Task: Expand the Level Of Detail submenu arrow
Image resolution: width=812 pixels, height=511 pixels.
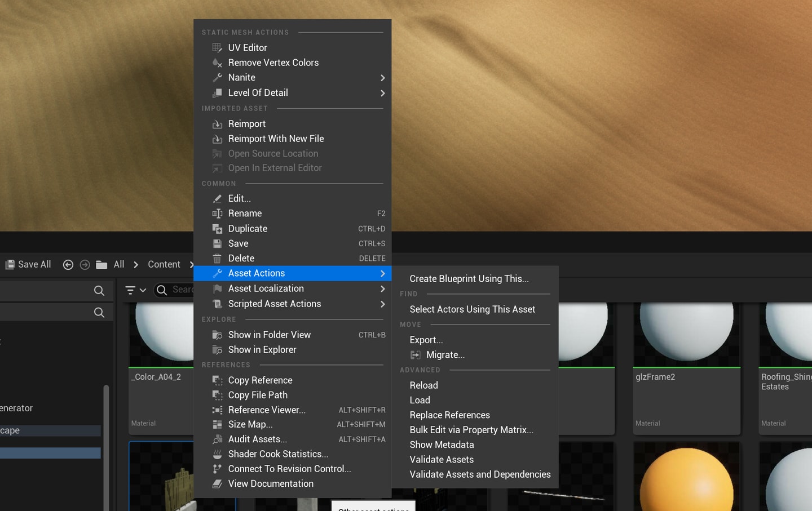Action: click(x=383, y=93)
